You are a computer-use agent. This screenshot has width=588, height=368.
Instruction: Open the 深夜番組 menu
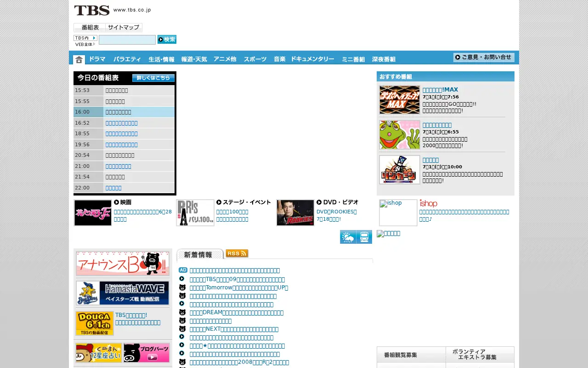[384, 59]
